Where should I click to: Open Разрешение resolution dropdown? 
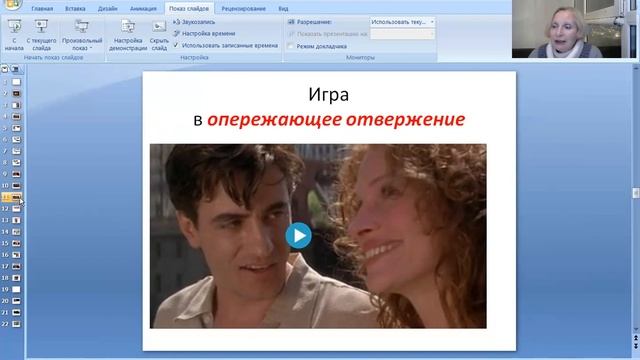[402, 22]
